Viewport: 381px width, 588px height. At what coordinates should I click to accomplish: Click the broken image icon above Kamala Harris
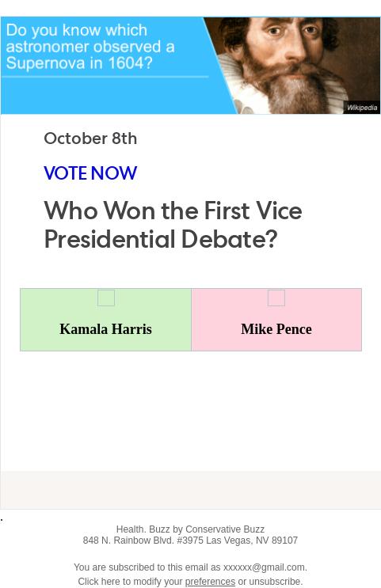[106, 298]
